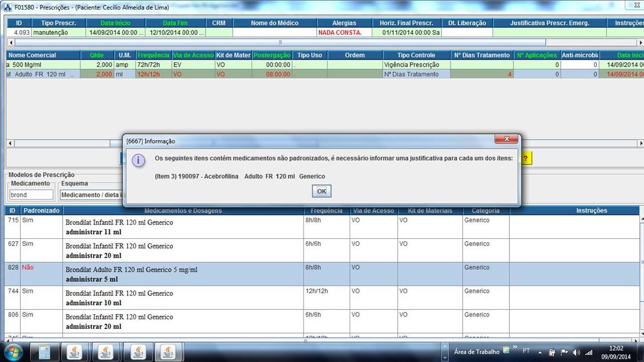Click the Medicamento search field
Viewport: 644px width, 362px height.
click(31, 195)
